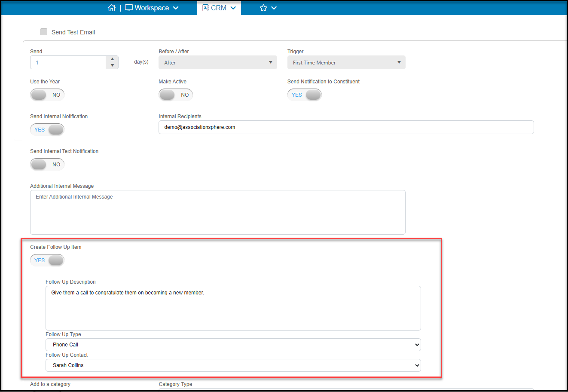Image resolution: width=568 pixels, height=392 pixels.
Task: Click the Add to a category label
Action: pos(50,384)
